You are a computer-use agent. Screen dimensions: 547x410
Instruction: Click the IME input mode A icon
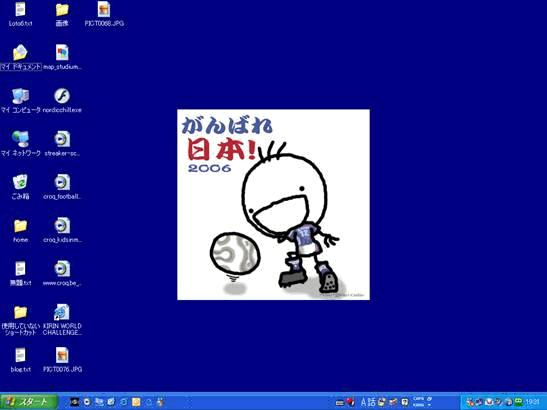click(364, 402)
